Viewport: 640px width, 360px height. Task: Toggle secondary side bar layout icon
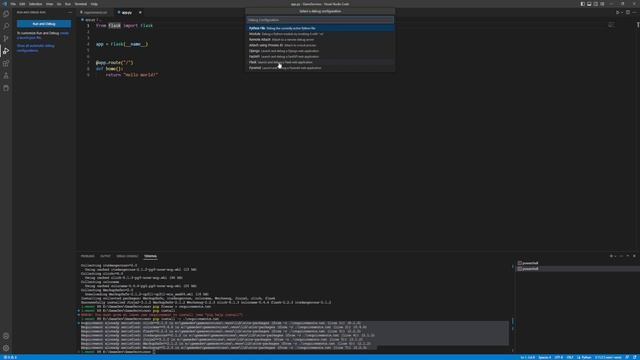pyautogui.click(x=596, y=4)
